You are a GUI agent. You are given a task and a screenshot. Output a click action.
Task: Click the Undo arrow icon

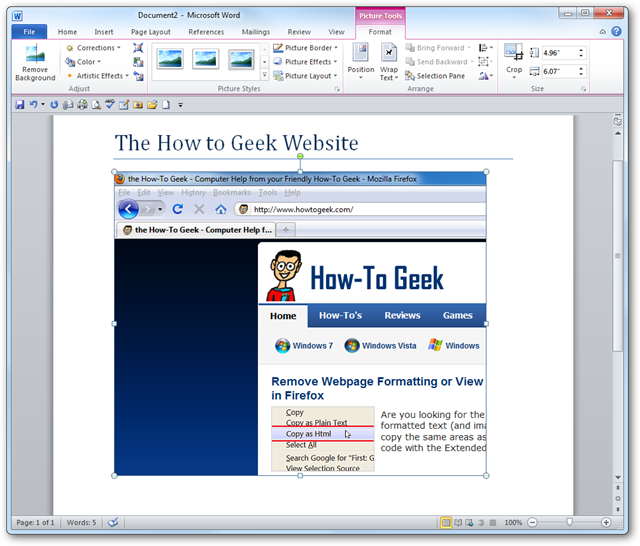tap(33, 105)
